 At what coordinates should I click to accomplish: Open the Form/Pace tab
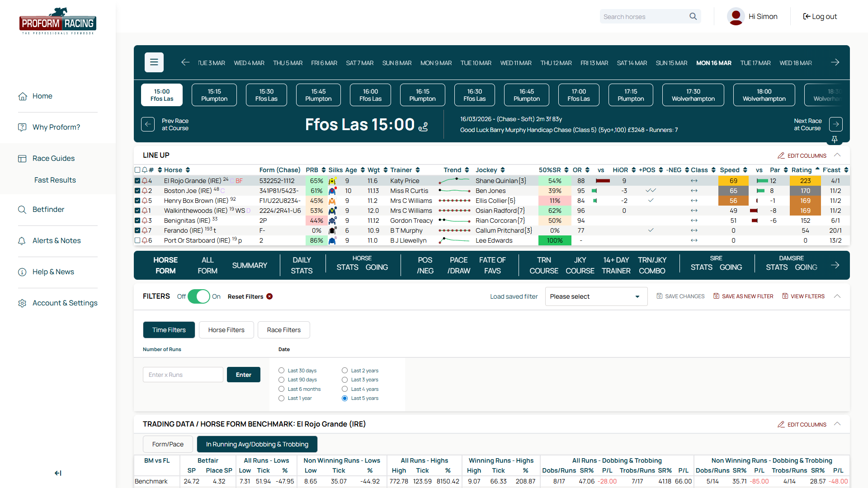168,444
